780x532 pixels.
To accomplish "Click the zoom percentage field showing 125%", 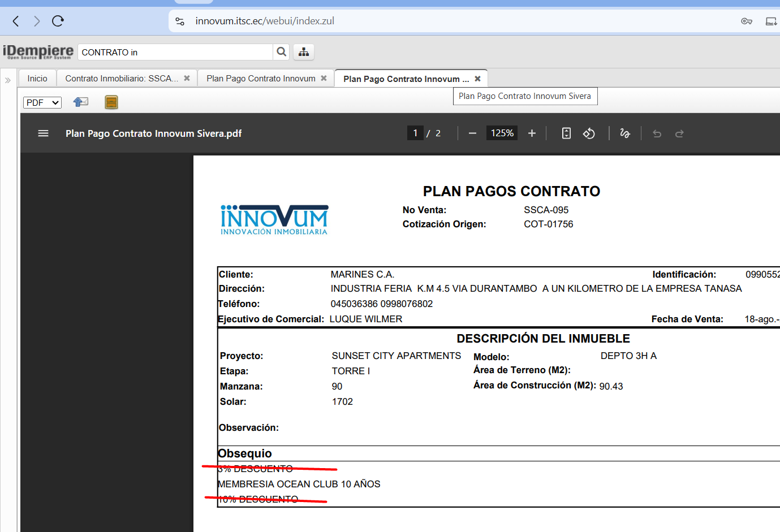I will coord(502,133).
